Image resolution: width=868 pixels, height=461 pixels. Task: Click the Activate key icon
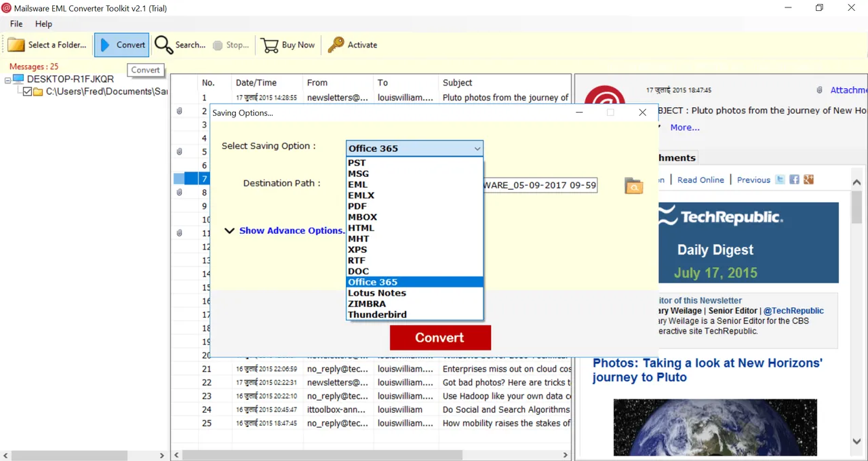pos(336,45)
